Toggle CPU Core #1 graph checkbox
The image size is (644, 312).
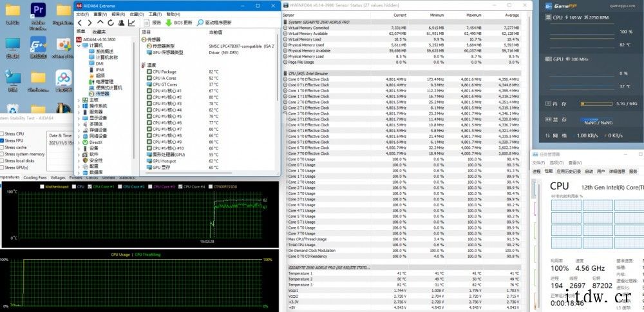(90, 187)
